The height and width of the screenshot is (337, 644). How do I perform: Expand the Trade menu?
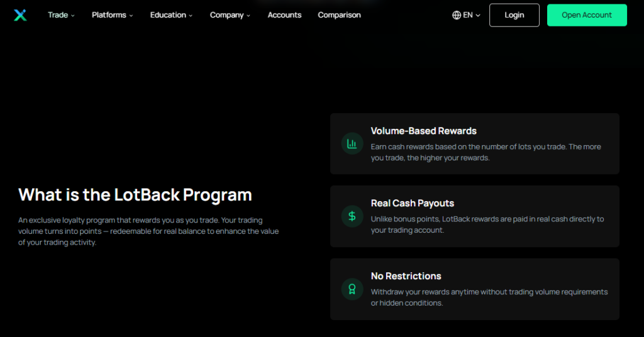pos(61,15)
